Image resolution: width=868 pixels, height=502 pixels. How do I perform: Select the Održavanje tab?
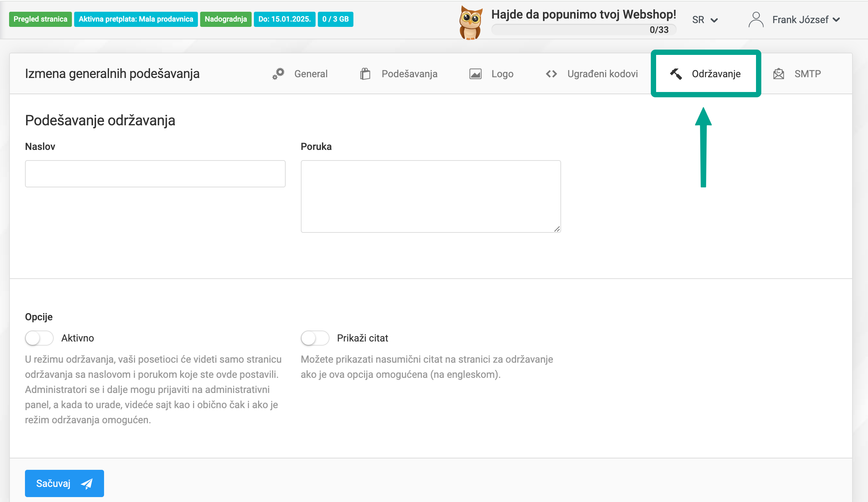pyautogui.click(x=705, y=74)
